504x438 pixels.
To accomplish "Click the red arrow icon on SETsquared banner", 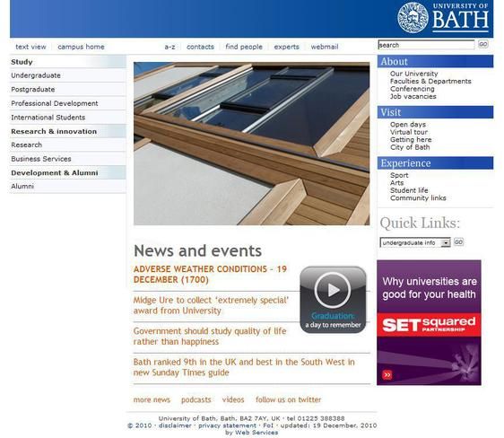I will click(387, 374).
